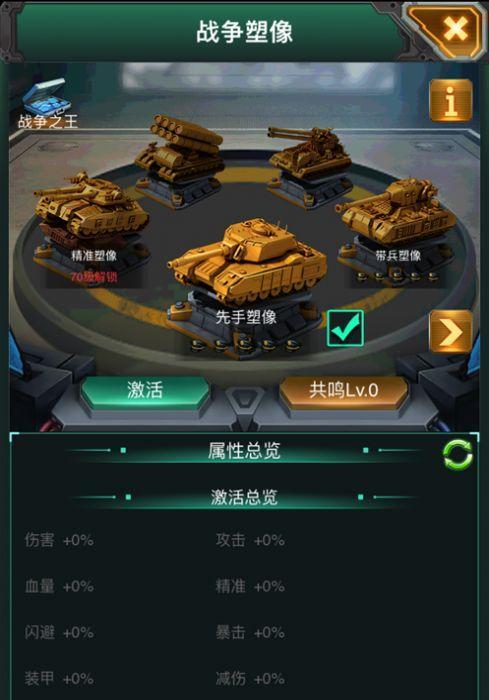The width and height of the screenshot is (489, 700).
Task: Click star slots under 带兵塑像
Action: [x=397, y=276]
